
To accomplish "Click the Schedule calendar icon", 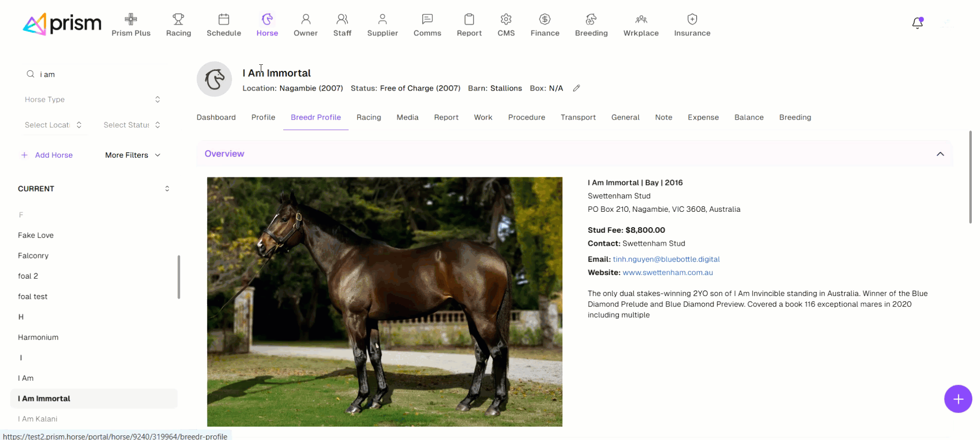I will [x=224, y=20].
